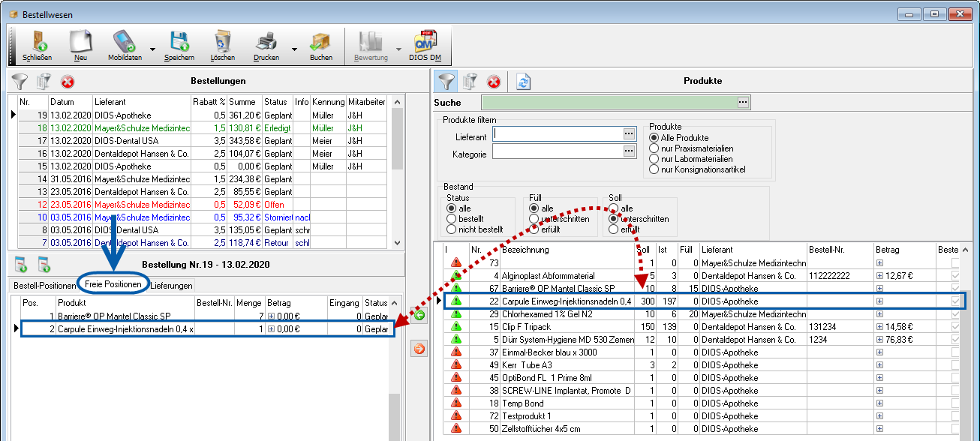Select nur Konsignationsartikel
The width and height of the screenshot is (980, 441).
[x=654, y=169]
